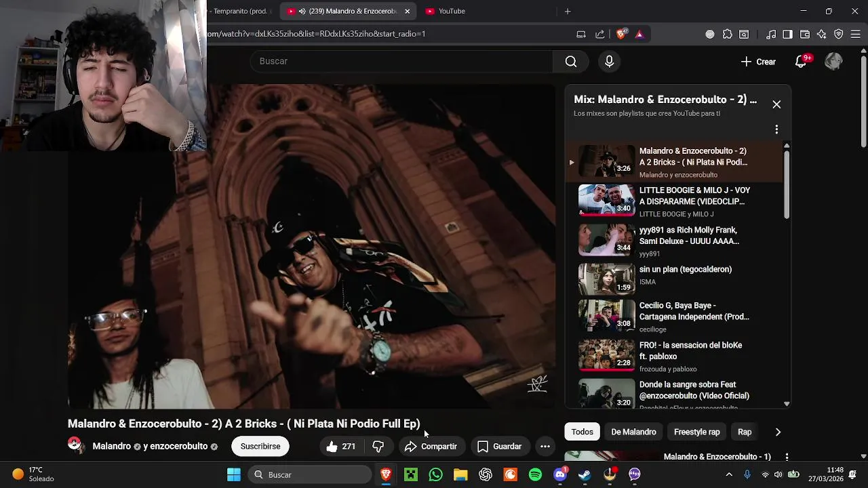This screenshot has height=488, width=868.
Task: Open Brave Rewards triangle icon
Action: (639, 35)
